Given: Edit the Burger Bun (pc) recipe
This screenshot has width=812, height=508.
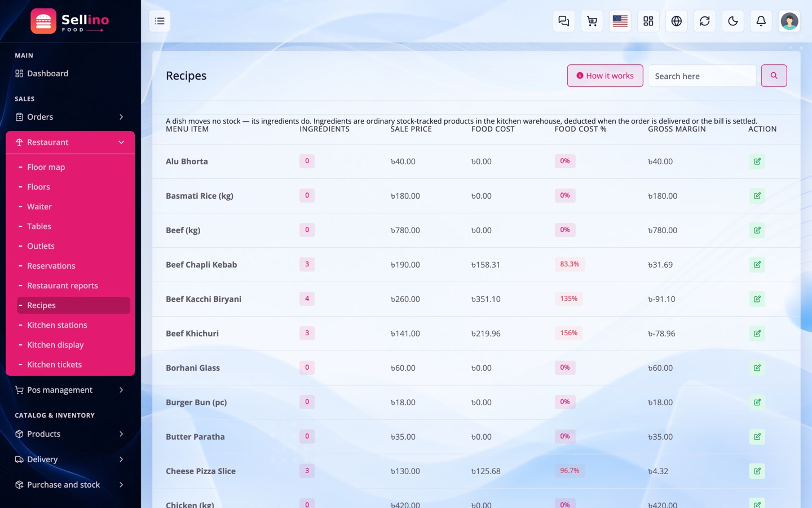Looking at the screenshot, I should (x=757, y=402).
